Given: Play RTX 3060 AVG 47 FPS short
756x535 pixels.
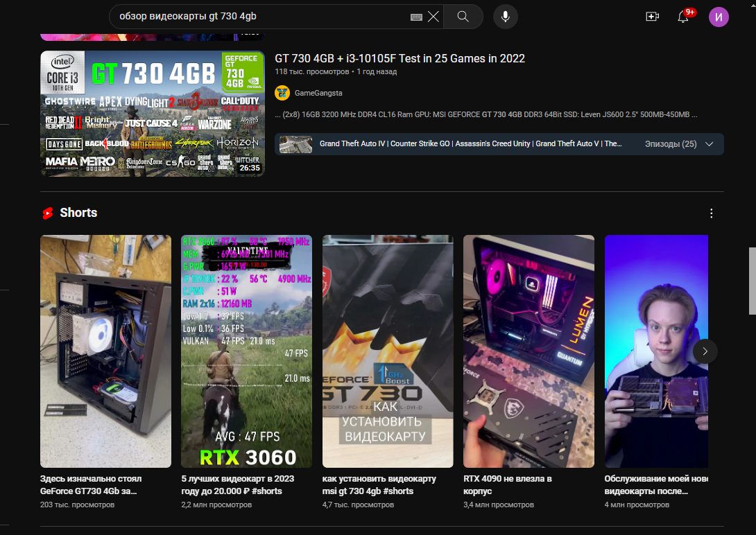Looking at the screenshot, I should 246,351.
